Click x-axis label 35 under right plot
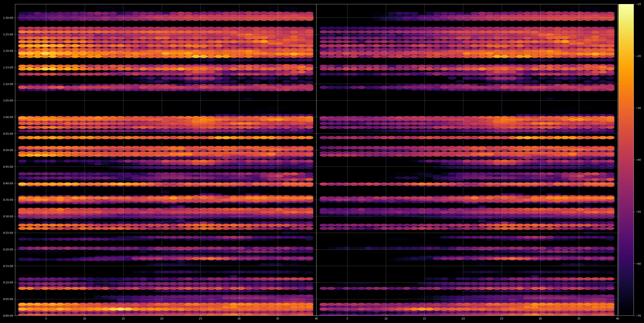Viewport: 644px width, 323px height. coord(579,319)
